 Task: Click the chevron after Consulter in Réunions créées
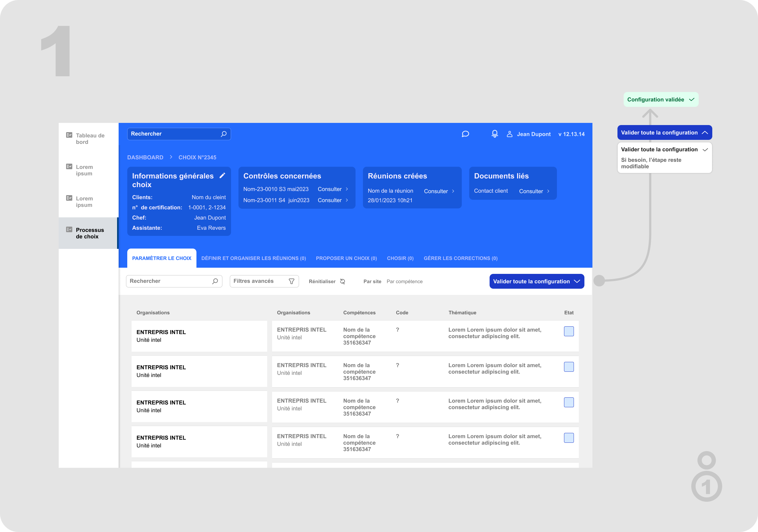[453, 191]
